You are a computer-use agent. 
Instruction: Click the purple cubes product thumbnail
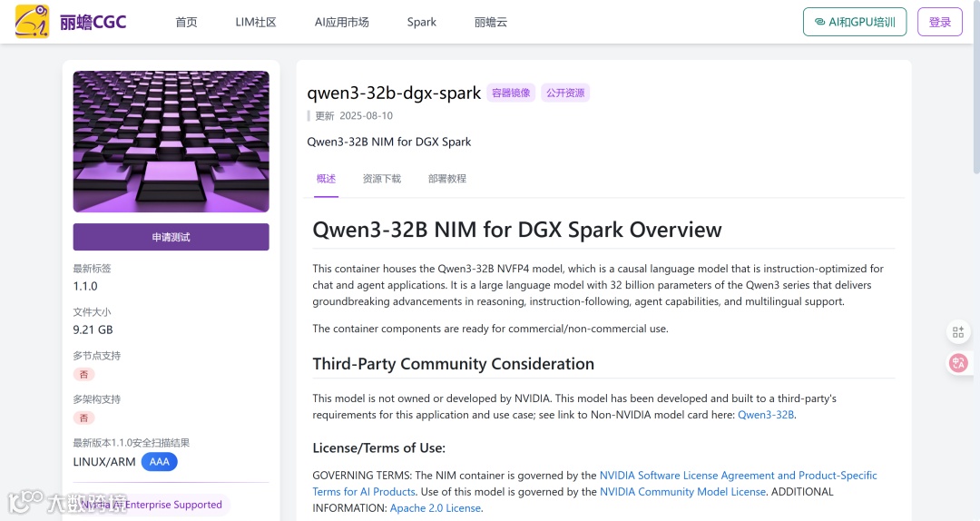[171, 142]
